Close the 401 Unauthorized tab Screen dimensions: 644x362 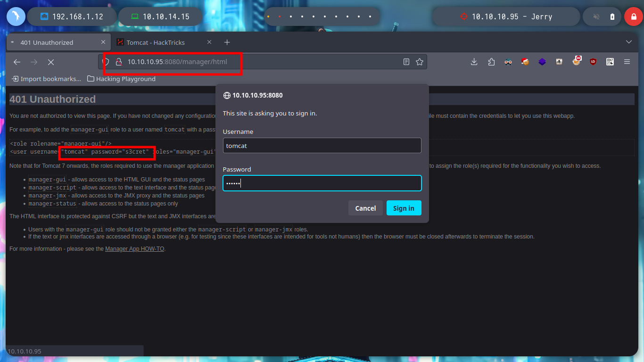[x=103, y=42]
